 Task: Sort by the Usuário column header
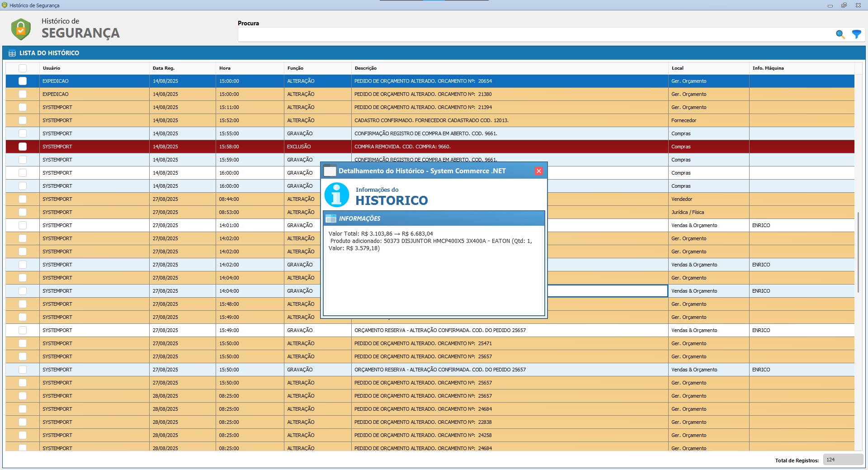coord(52,68)
